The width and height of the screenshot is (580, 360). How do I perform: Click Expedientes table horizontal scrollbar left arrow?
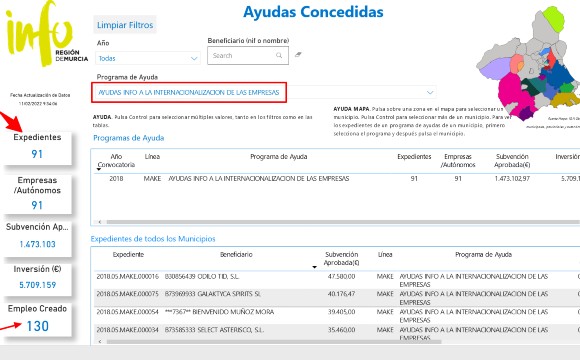click(100, 342)
